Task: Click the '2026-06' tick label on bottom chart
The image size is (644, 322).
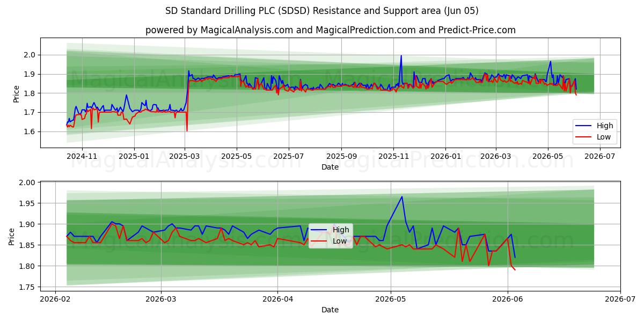Action: click(x=508, y=299)
